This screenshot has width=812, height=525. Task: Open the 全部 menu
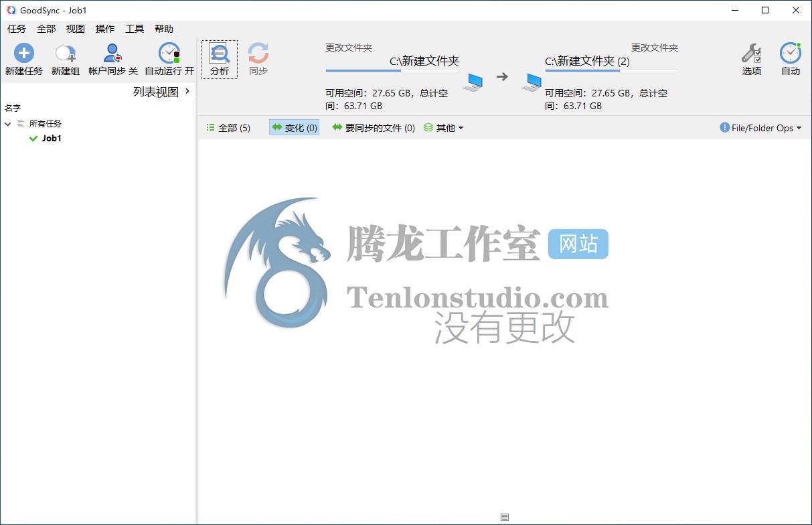(46, 29)
